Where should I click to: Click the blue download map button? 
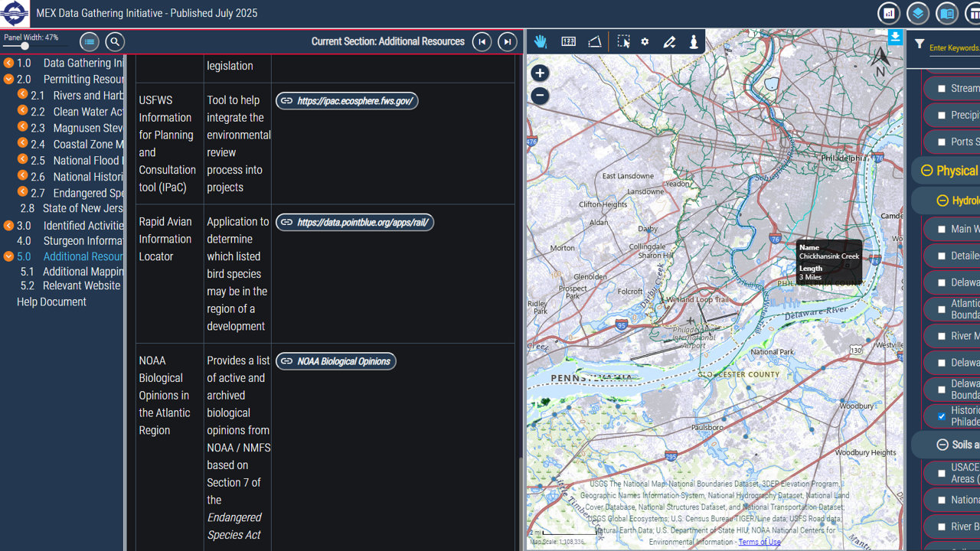coord(895,37)
